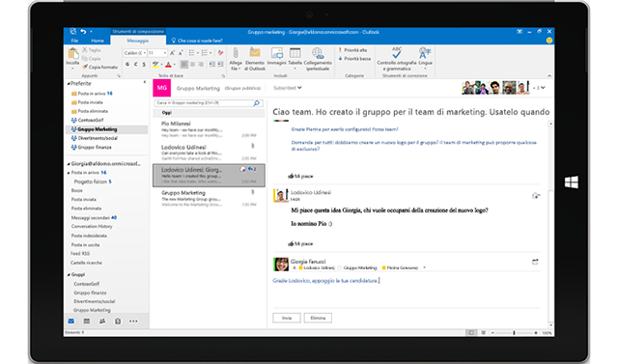Viewport: 618px width, 364px height.
Task: Click search magnifier in group search box
Action: tap(256, 103)
